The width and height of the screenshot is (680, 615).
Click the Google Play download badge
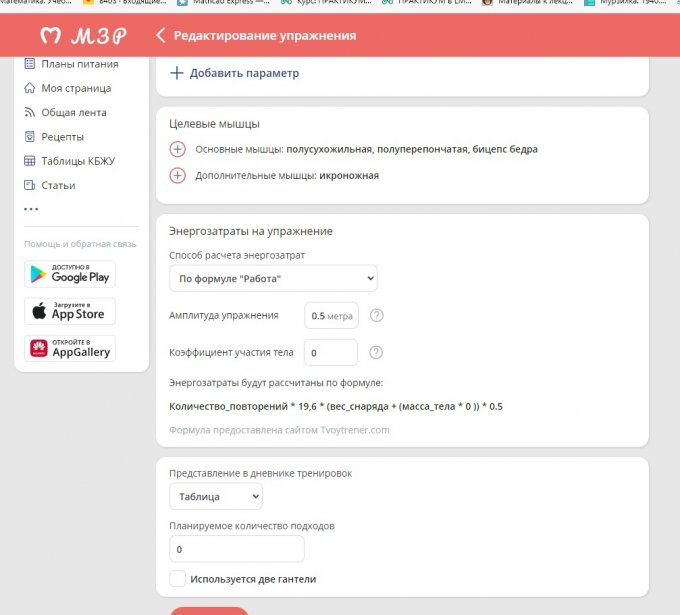pyautogui.click(x=70, y=273)
